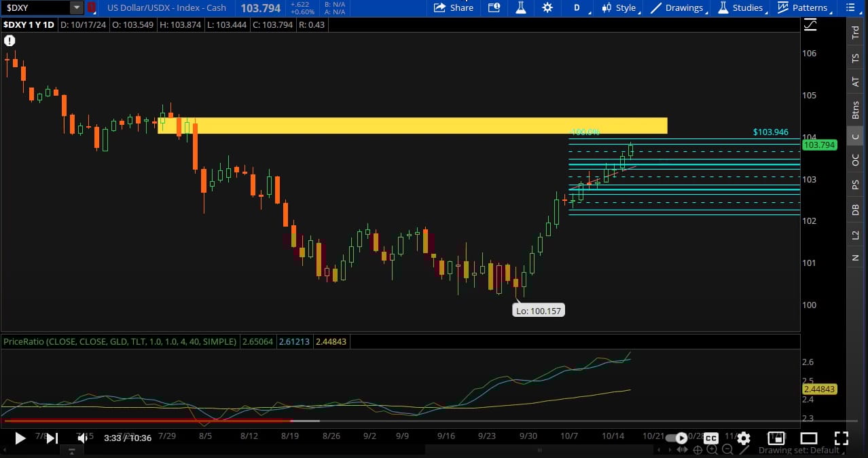Click the PriceRatio study label
This screenshot has width=868, height=458.
pyautogui.click(x=120, y=341)
